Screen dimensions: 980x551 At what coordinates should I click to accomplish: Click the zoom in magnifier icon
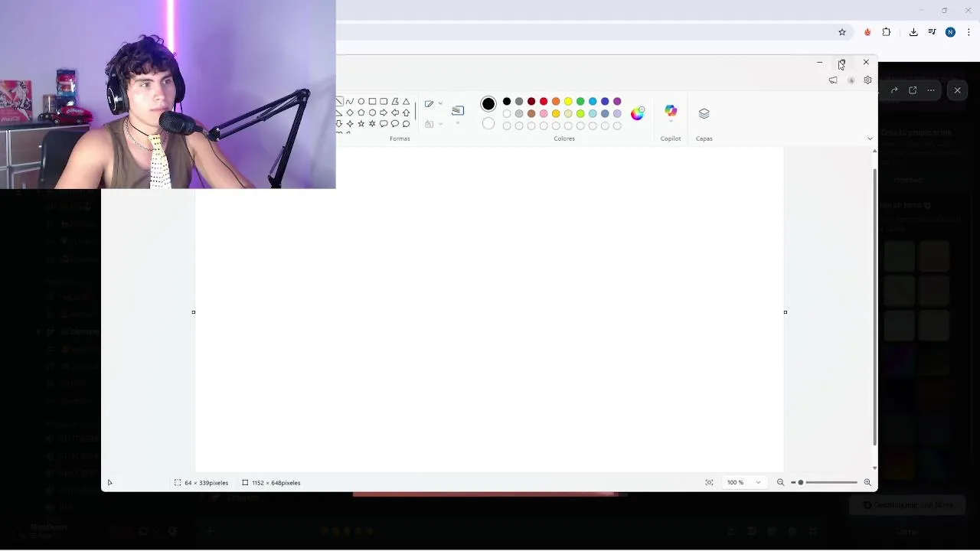pos(867,482)
